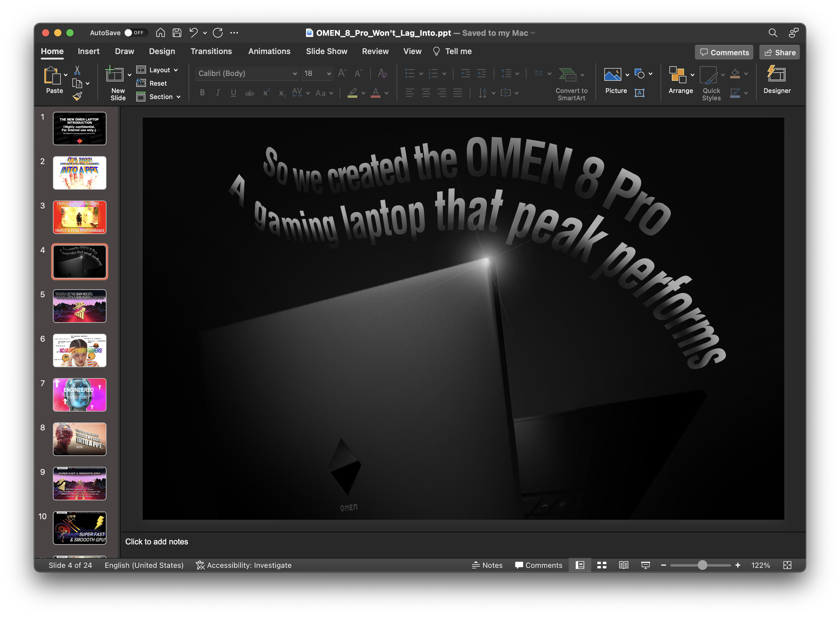Viewport: 840px width, 617px height.
Task: Open the Designer pane icon
Action: click(x=776, y=74)
